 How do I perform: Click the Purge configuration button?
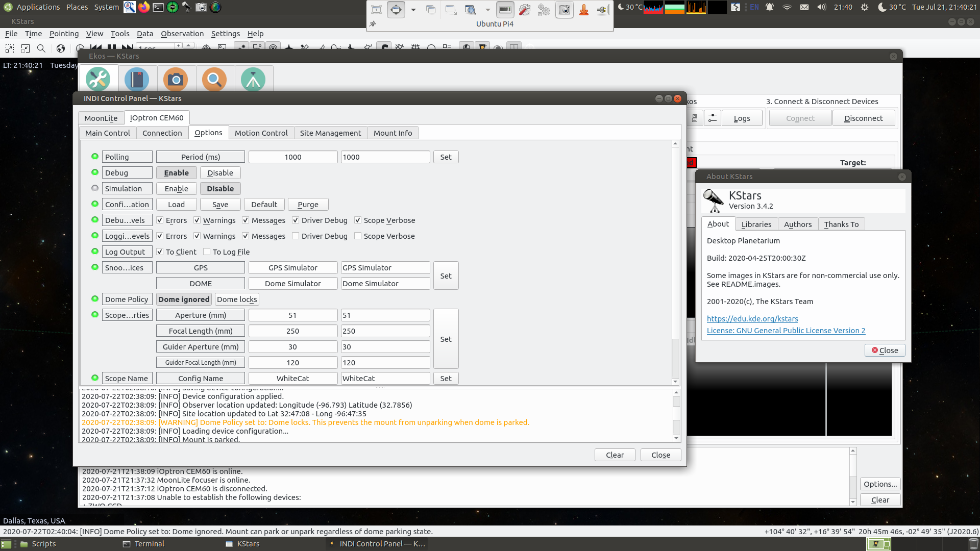[x=308, y=205]
